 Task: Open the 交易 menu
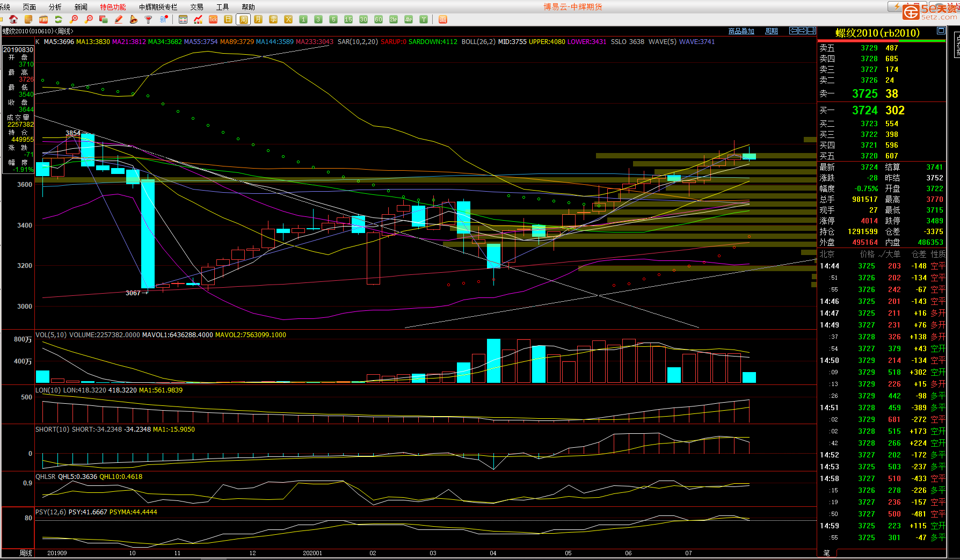tap(197, 7)
